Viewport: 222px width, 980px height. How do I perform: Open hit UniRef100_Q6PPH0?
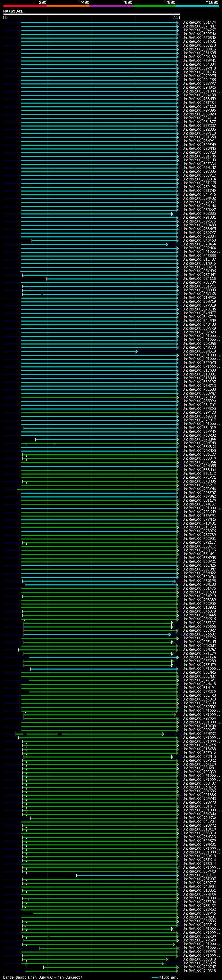(199, 432)
